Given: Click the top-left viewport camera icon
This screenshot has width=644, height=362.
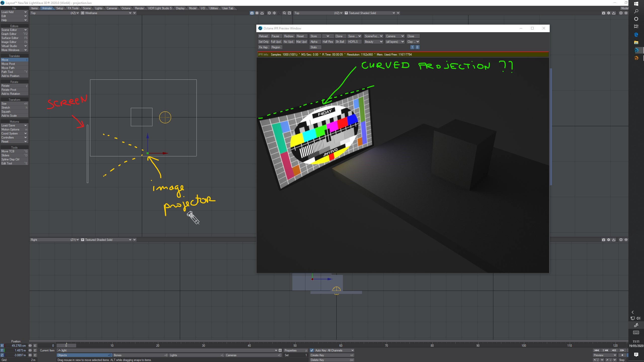Looking at the screenshot, I should point(252,13).
